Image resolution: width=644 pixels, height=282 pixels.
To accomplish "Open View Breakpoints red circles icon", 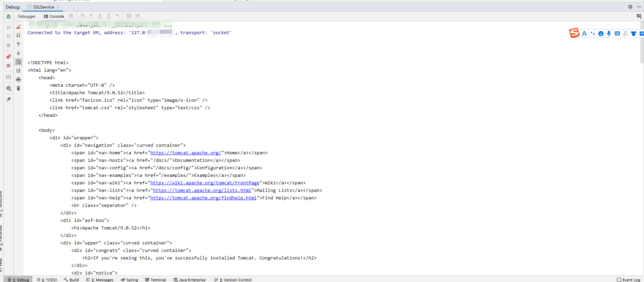I will 9,57.
